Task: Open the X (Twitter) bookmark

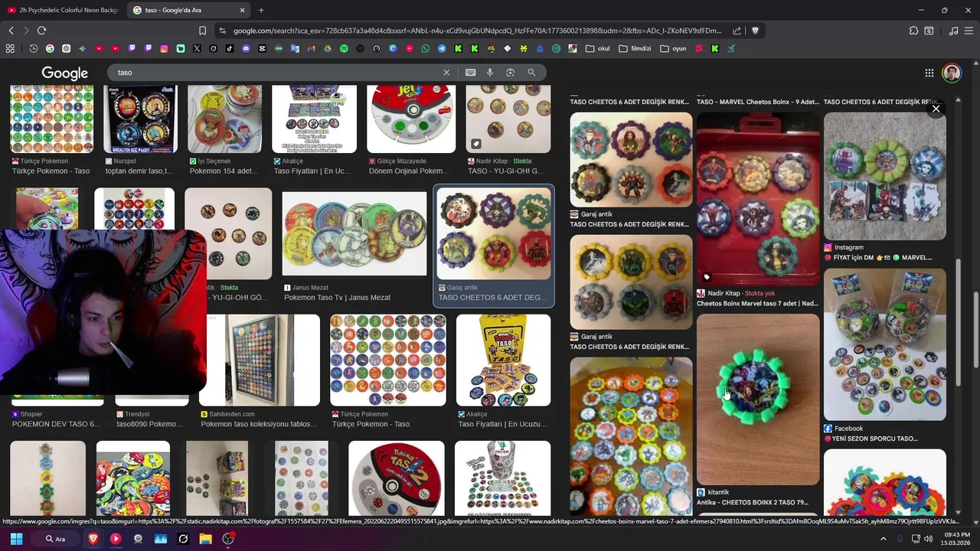Action: point(197,48)
